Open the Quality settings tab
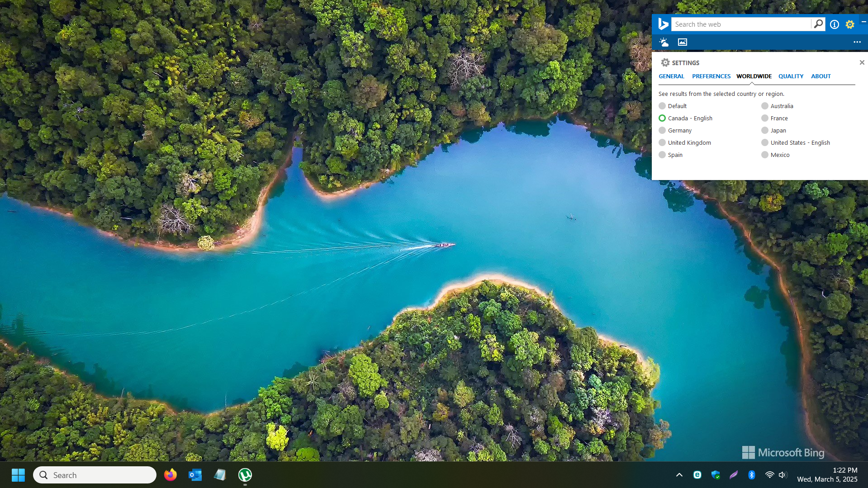 click(791, 76)
